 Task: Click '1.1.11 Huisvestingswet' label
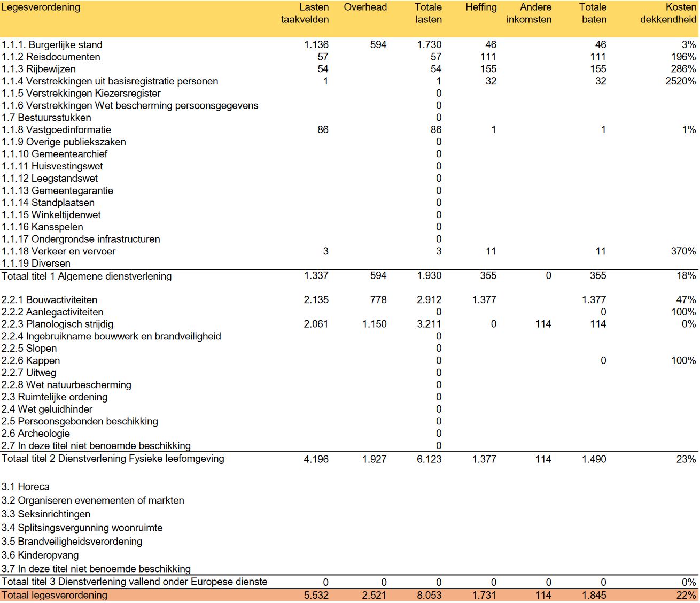(x=52, y=166)
